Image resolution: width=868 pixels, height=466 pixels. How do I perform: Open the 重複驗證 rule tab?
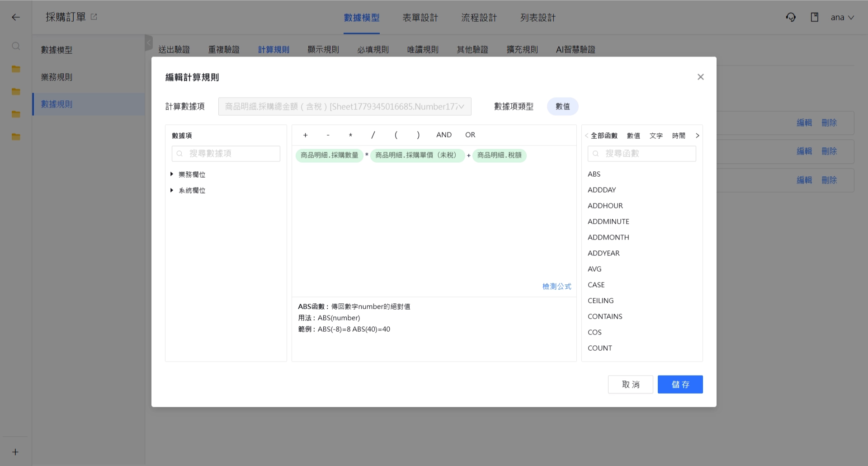224,49
